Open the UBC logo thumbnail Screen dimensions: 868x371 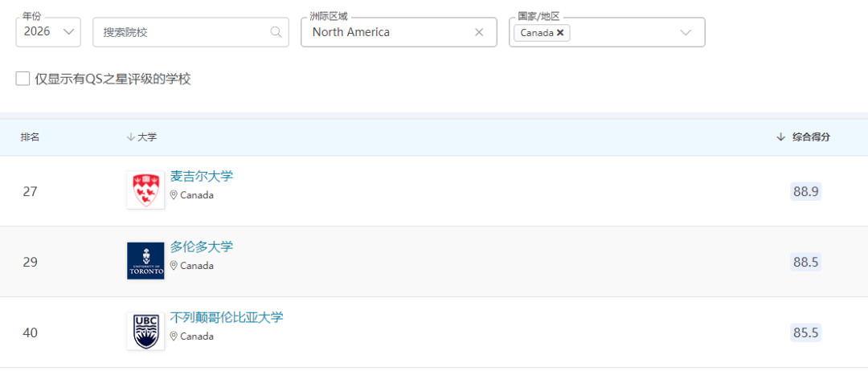[145, 331]
